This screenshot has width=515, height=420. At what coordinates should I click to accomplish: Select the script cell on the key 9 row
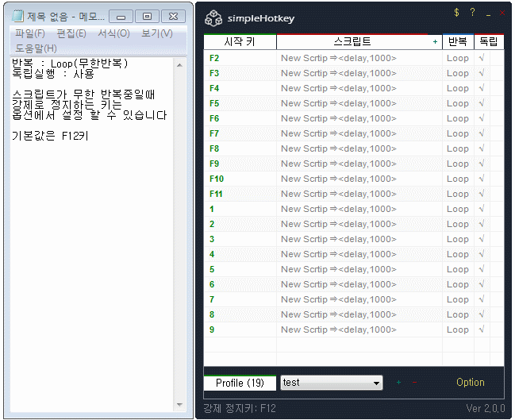point(359,329)
